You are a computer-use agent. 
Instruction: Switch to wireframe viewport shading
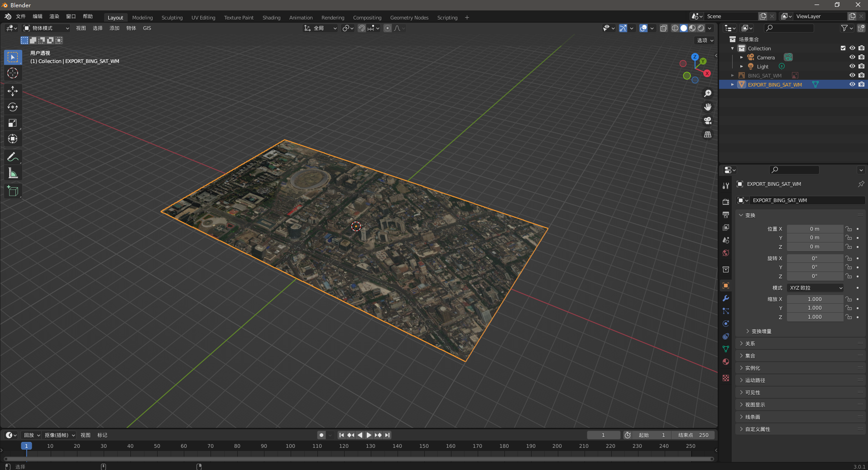[675, 28]
